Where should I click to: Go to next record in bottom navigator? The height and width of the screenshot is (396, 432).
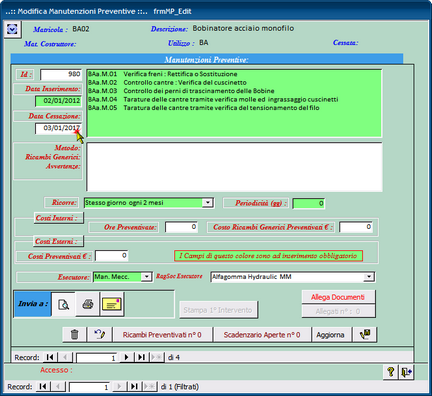(x=119, y=387)
